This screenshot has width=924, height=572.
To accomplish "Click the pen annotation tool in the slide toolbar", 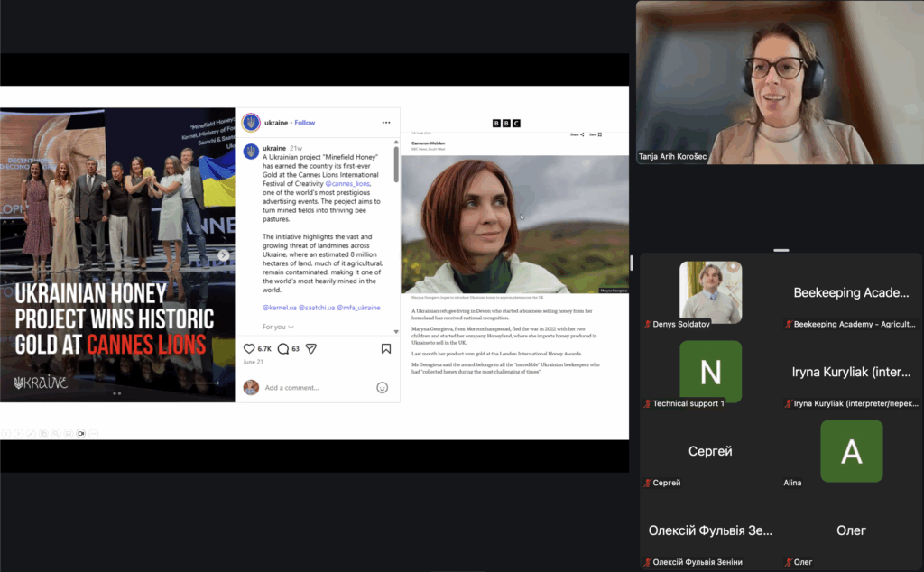I will [30, 433].
